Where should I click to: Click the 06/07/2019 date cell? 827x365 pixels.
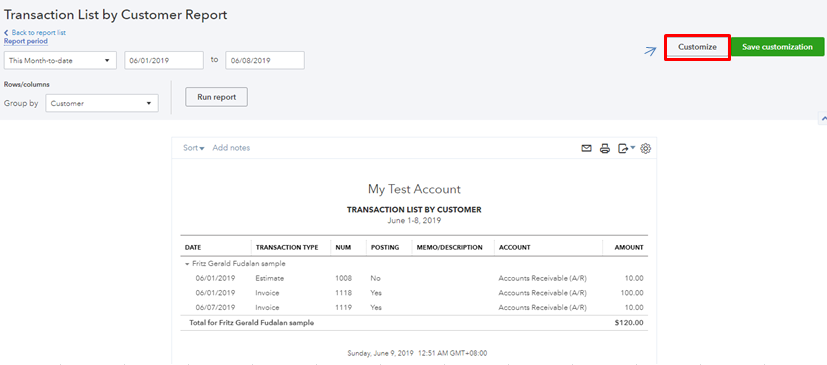(215, 308)
